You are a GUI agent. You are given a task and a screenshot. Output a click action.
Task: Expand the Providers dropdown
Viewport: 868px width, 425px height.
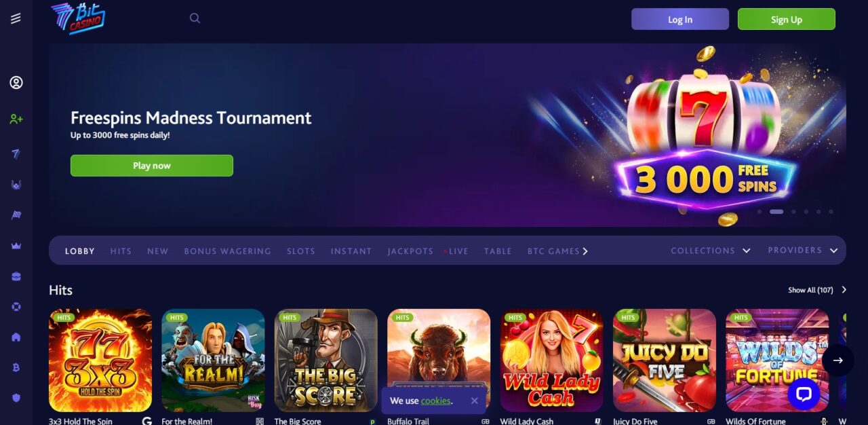pos(803,251)
